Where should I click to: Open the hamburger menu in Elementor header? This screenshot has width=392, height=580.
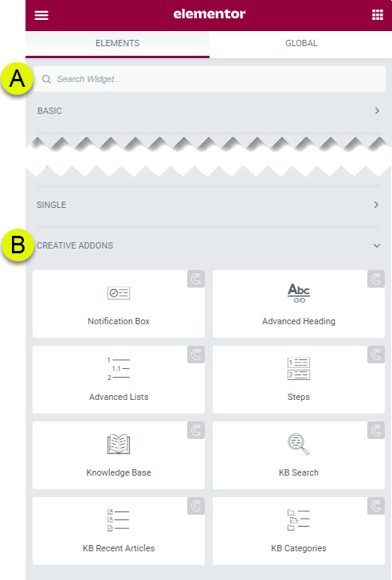(x=41, y=15)
